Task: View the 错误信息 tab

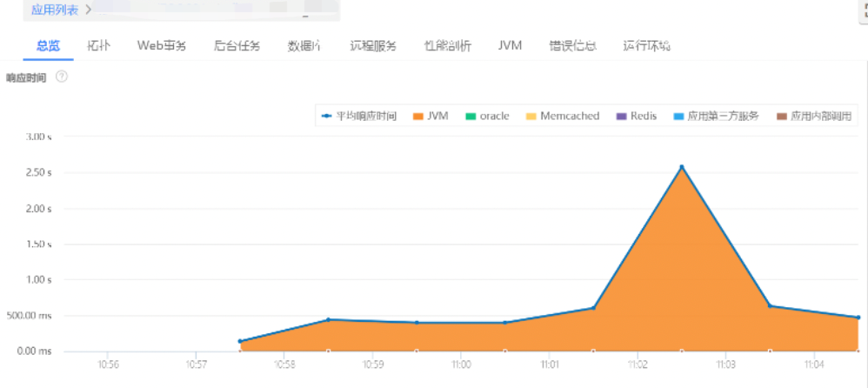Action: pos(572,46)
